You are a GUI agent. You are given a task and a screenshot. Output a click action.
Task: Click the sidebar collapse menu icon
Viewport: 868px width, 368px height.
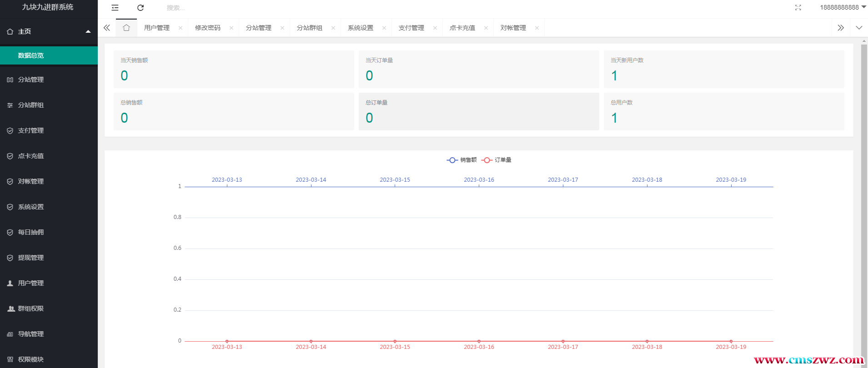coord(115,8)
